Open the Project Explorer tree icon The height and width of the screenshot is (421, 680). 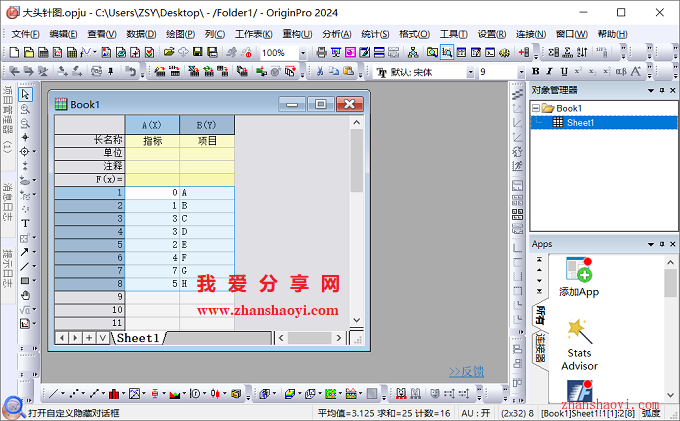point(413,53)
